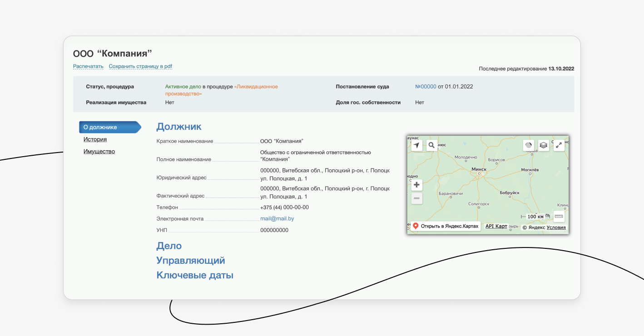Click the УНП value 000000000
This screenshot has height=336, width=644.
[x=274, y=230]
